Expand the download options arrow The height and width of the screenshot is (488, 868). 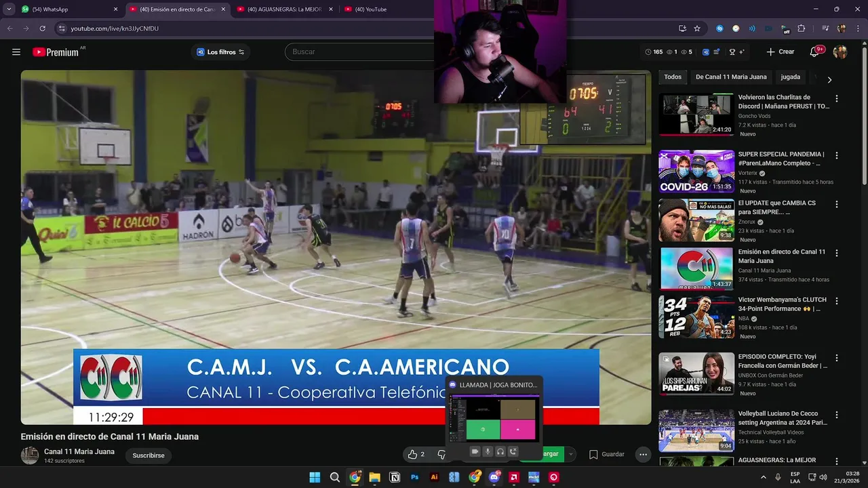pos(571,454)
